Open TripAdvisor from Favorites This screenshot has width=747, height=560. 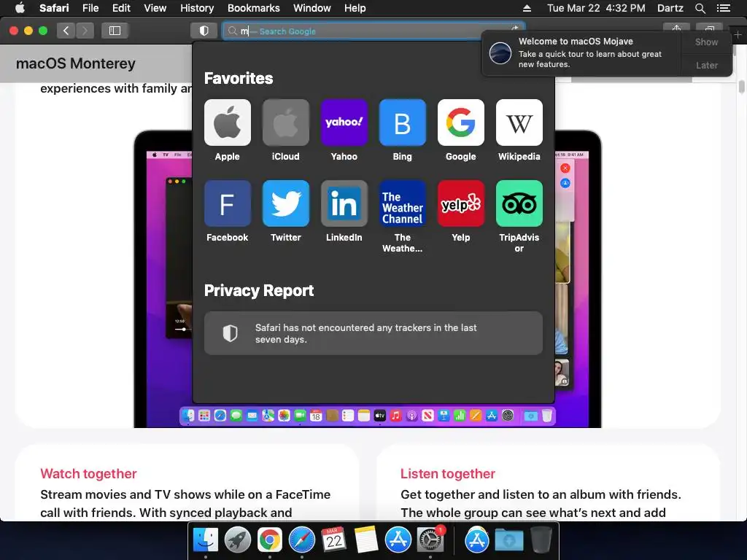click(519, 203)
